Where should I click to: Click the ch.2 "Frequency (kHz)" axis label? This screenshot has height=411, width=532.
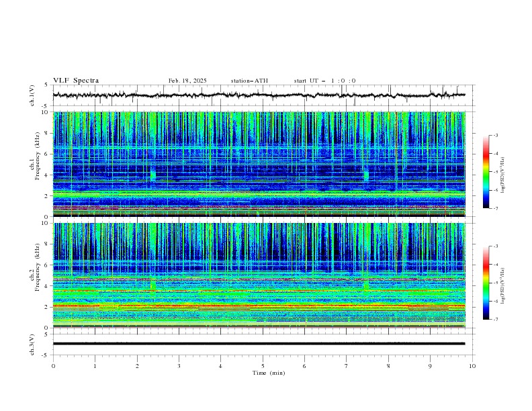38,267
